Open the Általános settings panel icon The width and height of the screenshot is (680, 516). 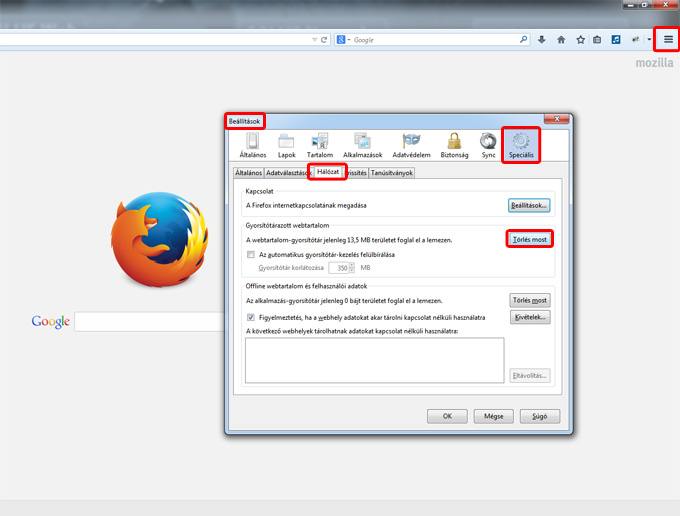tap(253, 146)
